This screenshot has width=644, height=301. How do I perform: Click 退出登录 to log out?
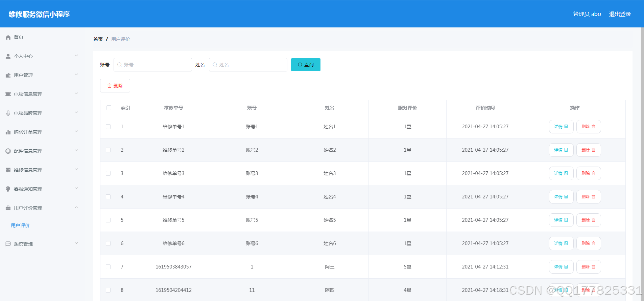point(620,14)
